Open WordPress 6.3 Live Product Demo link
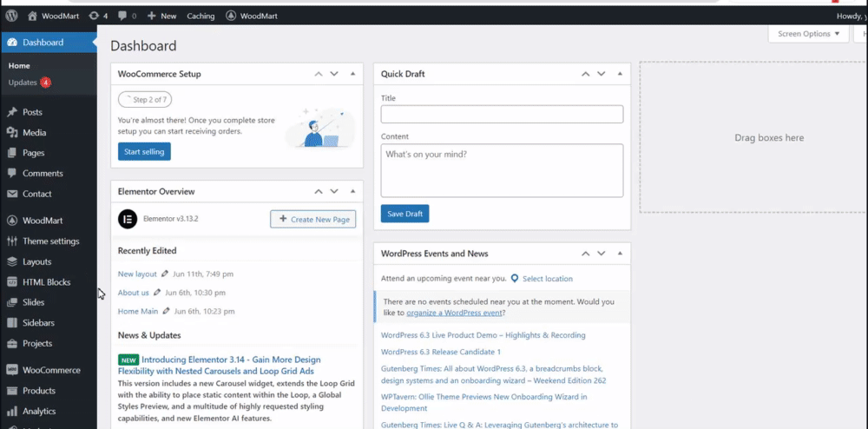 point(483,335)
